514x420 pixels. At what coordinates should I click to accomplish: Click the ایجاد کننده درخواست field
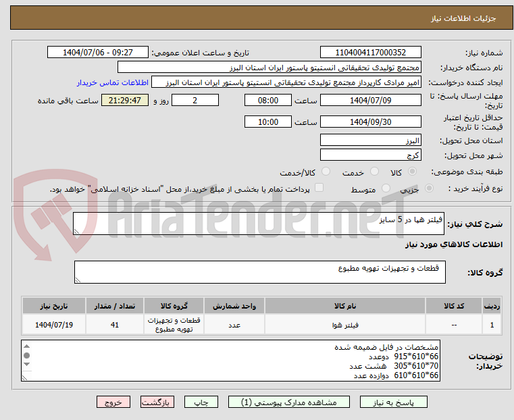286,82
